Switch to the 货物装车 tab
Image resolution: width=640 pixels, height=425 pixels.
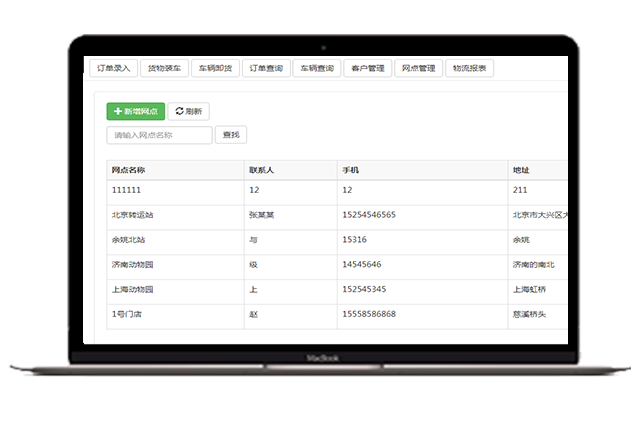point(164,69)
